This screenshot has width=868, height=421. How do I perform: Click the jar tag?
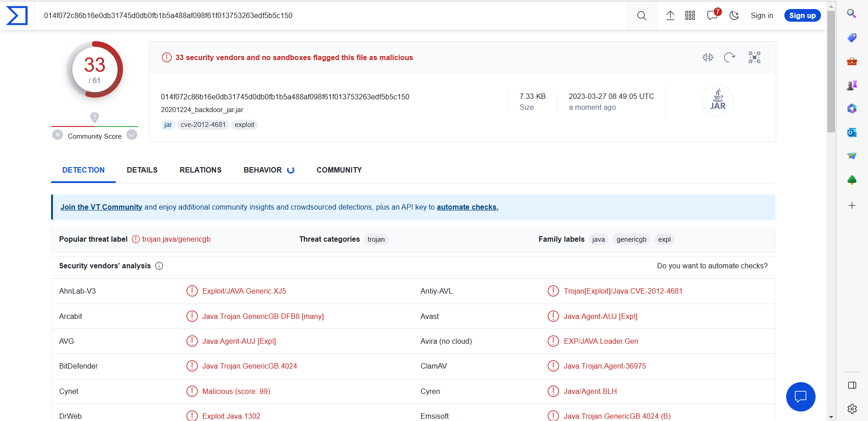(x=168, y=125)
